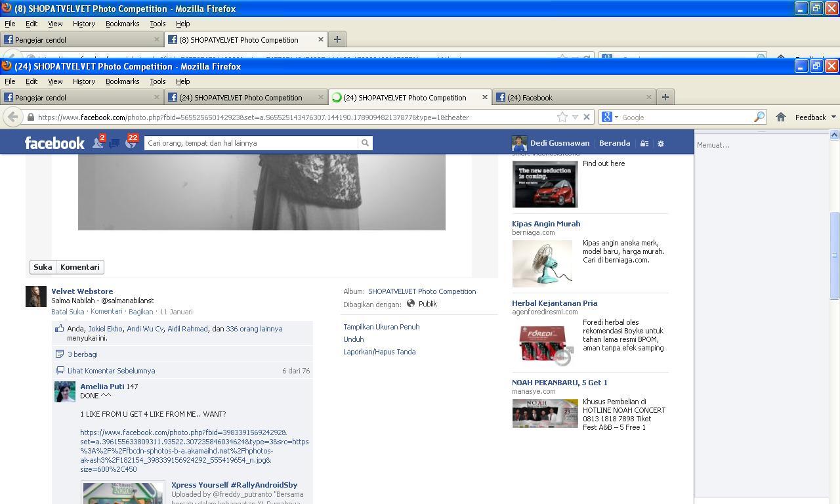Screen dimensions: 840x504
Task: Open View menu in front window
Action: [55, 81]
